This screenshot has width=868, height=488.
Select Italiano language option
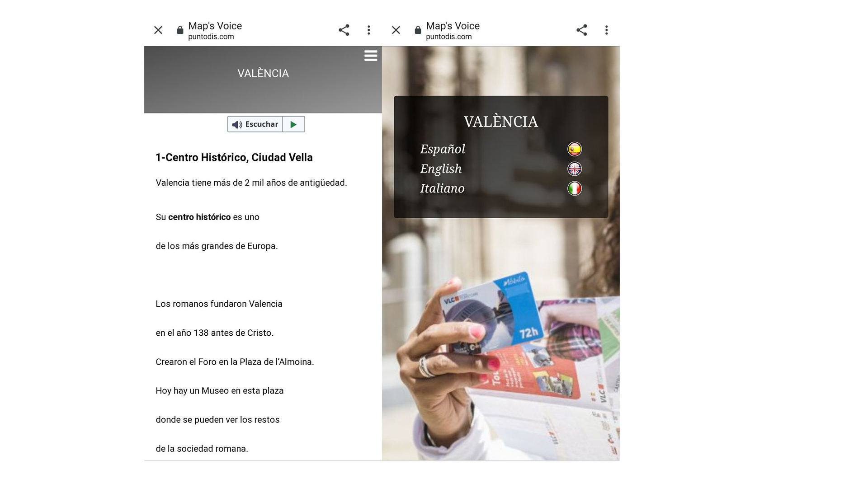(442, 188)
